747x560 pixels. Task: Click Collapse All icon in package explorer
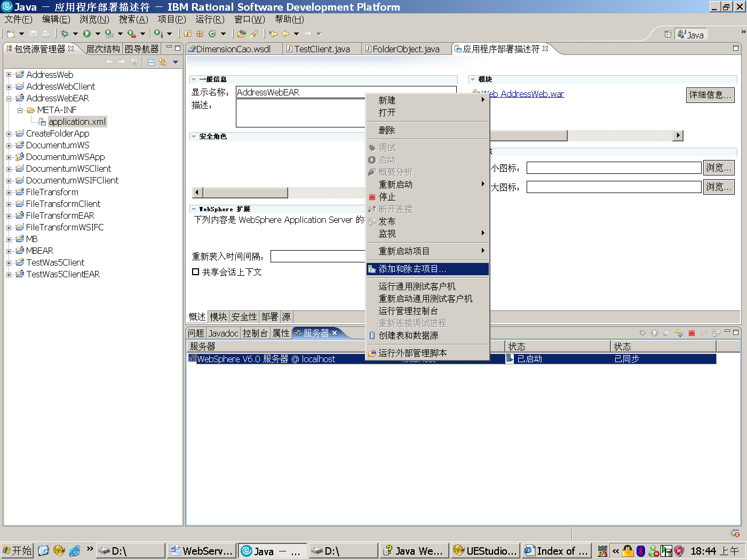(151, 62)
